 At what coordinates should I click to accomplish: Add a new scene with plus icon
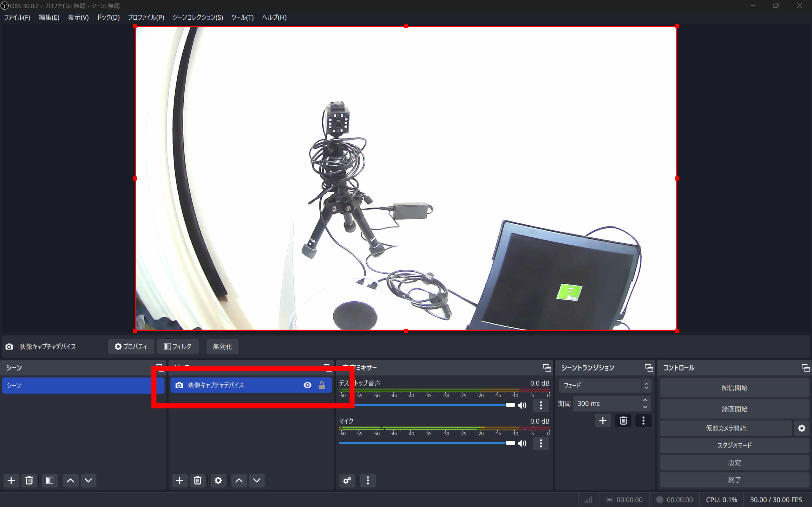(11, 480)
